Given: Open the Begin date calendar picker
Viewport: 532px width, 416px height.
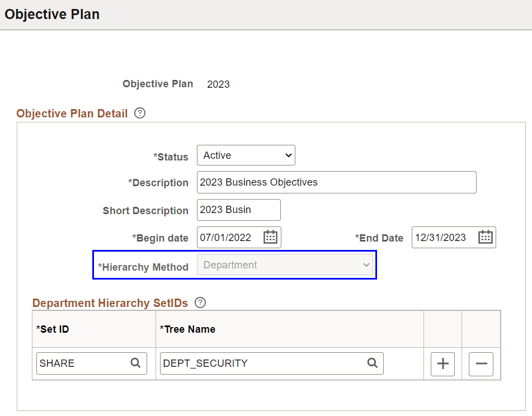Looking at the screenshot, I should click(270, 237).
